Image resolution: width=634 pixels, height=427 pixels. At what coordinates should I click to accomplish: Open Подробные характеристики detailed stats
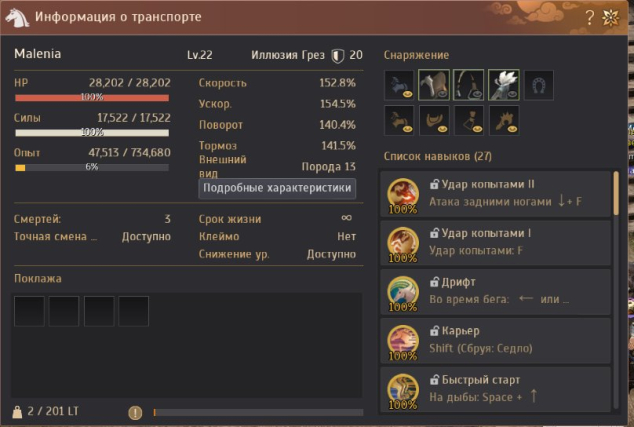point(277,188)
